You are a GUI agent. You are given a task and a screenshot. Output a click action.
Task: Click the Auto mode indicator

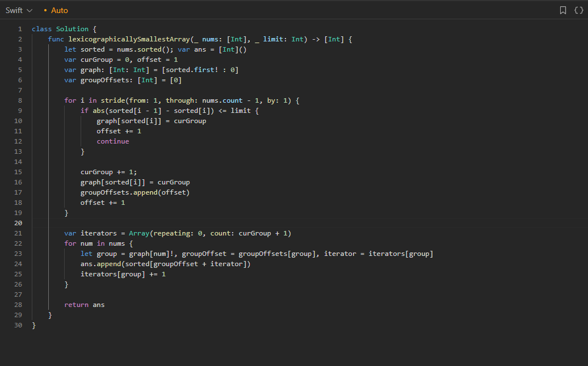pos(56,11)
